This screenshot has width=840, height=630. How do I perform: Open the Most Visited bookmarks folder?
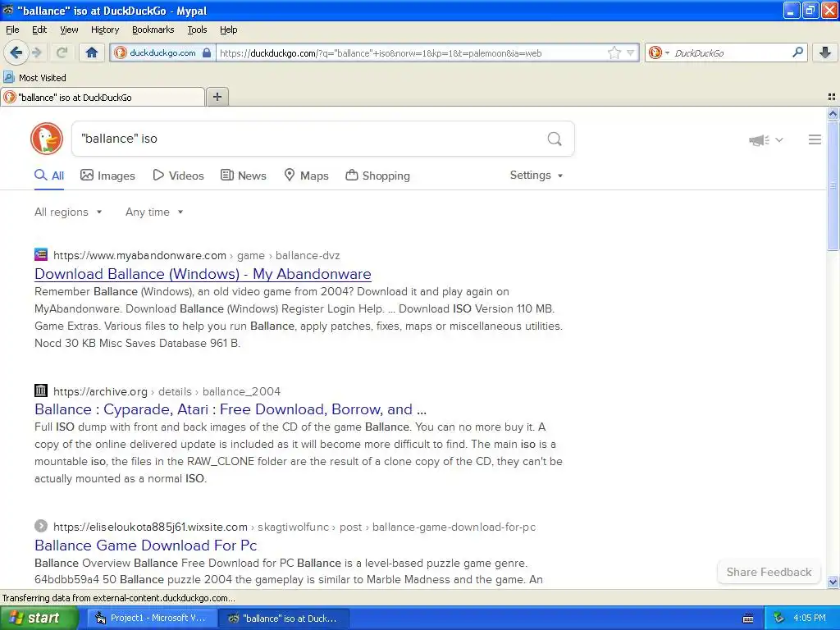click(34, 78)
